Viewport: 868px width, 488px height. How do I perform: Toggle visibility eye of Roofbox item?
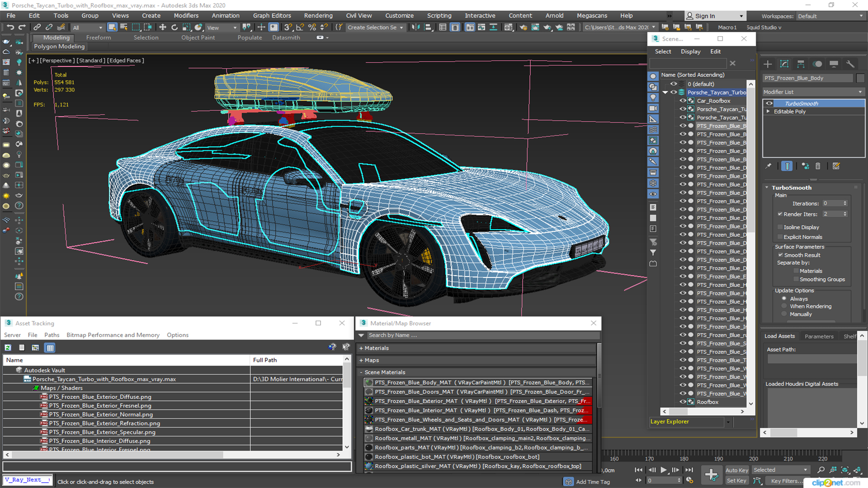coord(683,402)
